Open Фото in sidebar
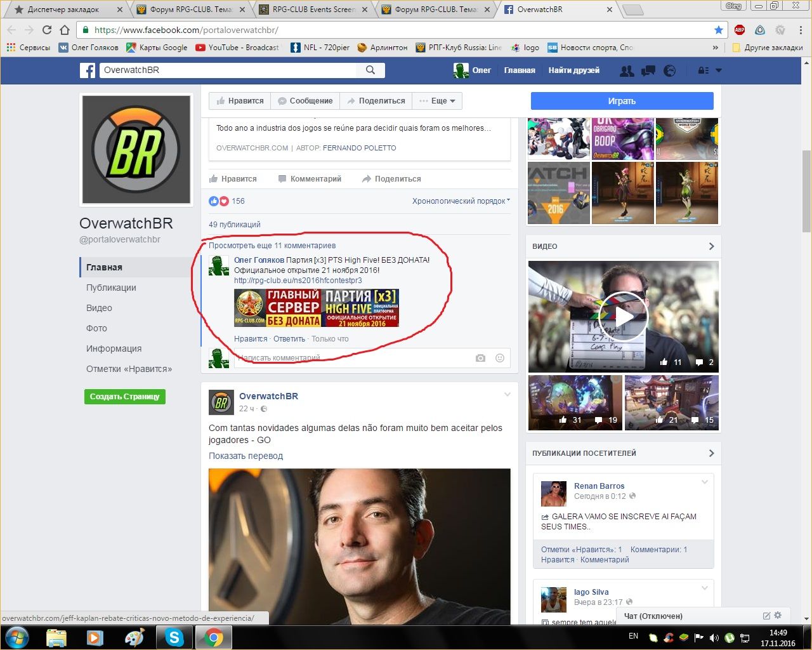 pos(96,328)
